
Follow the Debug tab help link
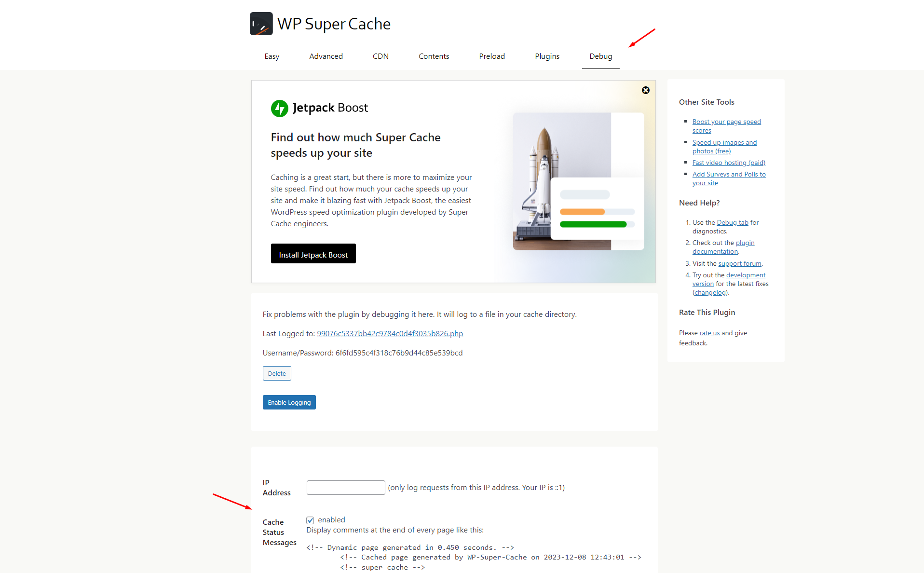(733, 222)
